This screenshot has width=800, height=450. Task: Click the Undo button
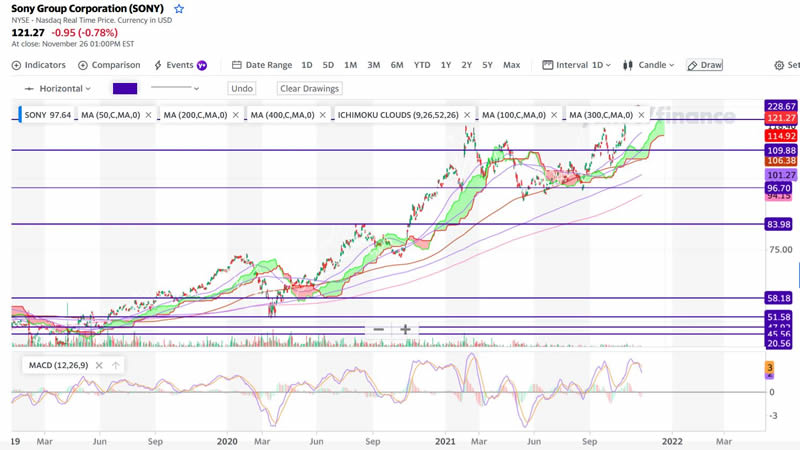pyautogui.click(x=242, y=88)
